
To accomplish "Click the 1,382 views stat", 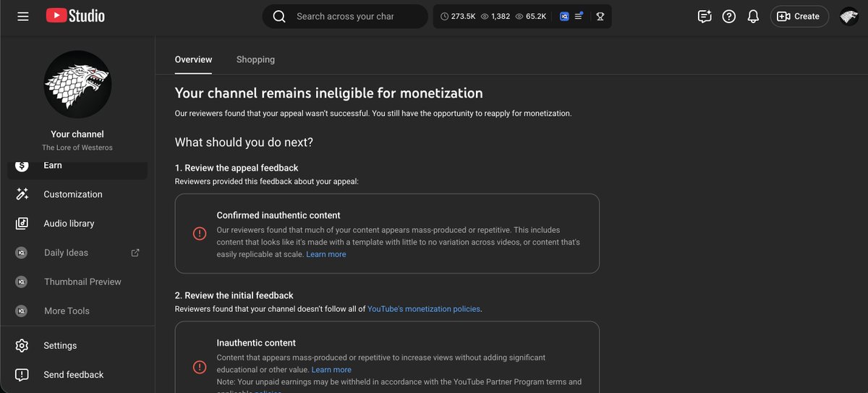I will (495, 16).
